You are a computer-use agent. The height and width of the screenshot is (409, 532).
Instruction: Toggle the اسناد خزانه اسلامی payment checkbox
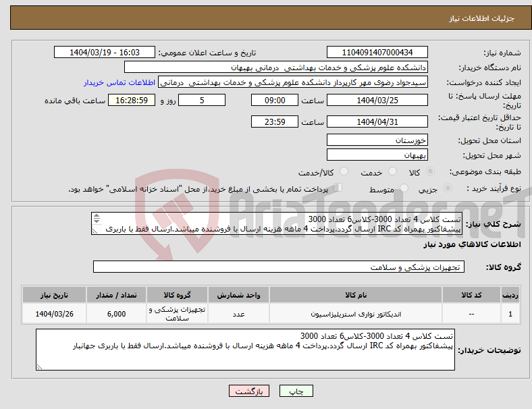point(338,187)
